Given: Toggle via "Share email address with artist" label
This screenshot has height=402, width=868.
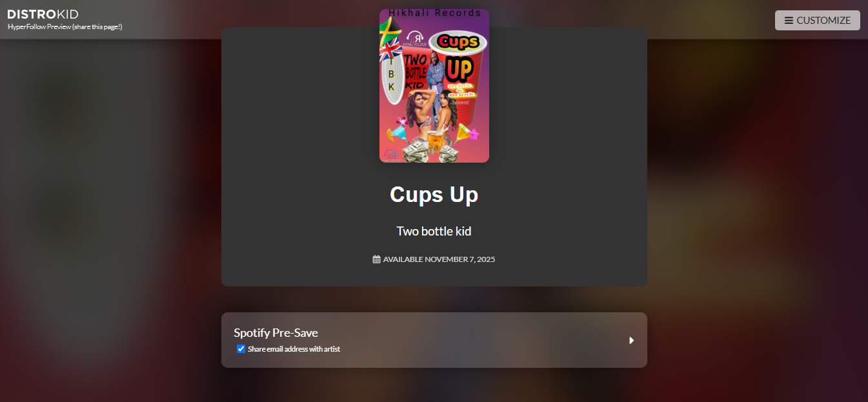Looking at the screenshot, I should pyautogui.click(x=294, y=349).
